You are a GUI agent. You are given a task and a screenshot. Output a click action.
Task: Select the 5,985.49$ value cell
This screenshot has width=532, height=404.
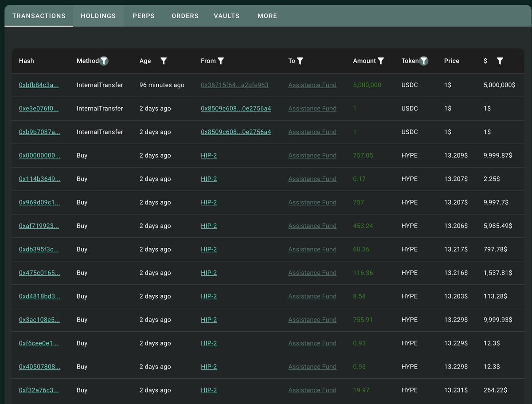pyautogui.click(x=498, y=226)
